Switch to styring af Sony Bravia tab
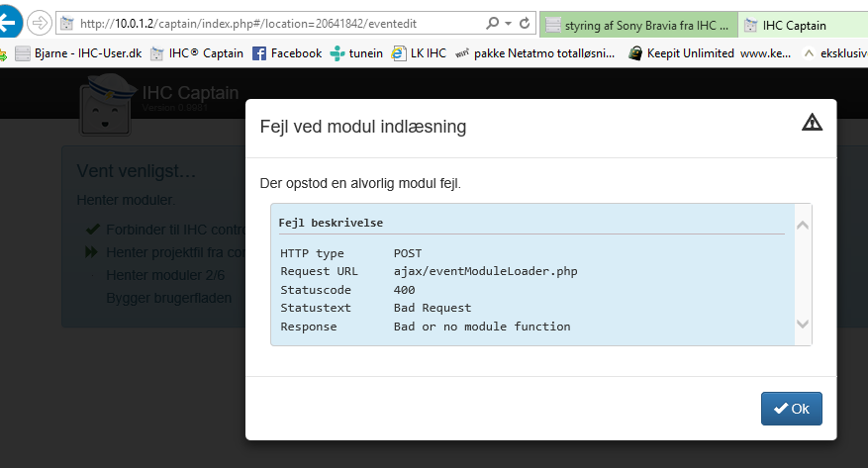 tap(638, 25)
